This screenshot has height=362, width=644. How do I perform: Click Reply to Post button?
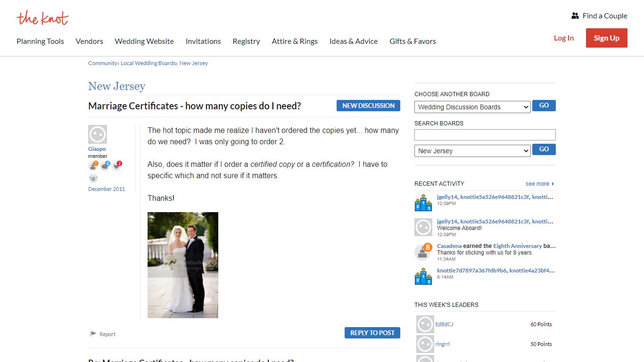click(x=372, y=333)
